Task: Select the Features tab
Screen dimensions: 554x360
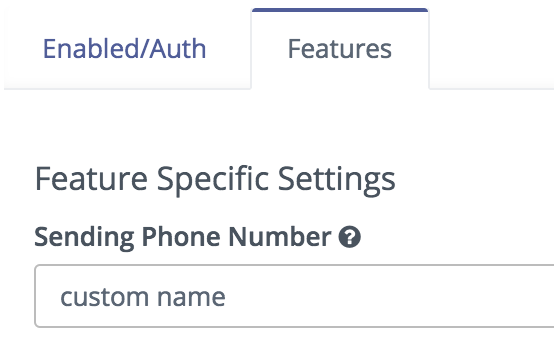Action: point(340,49)
